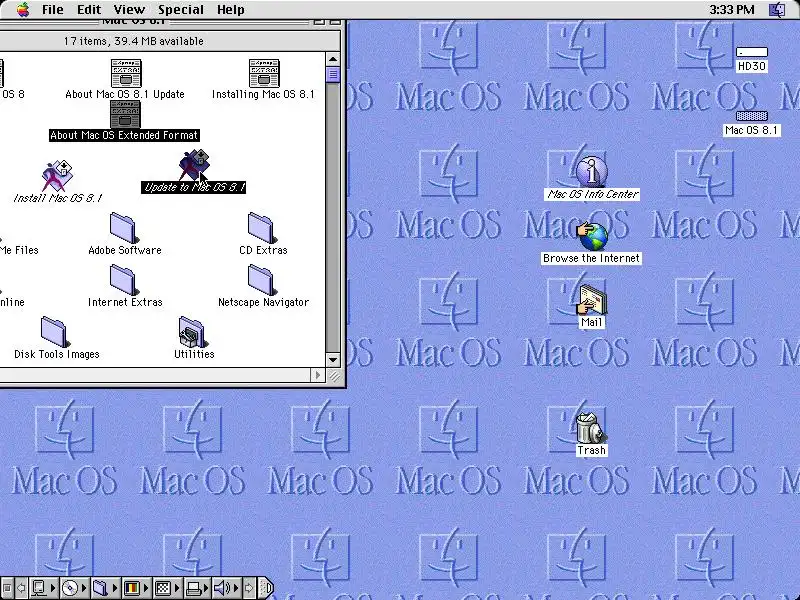Open the Help menu
This screenshot has height=600, width=800.
coord(230,9)
